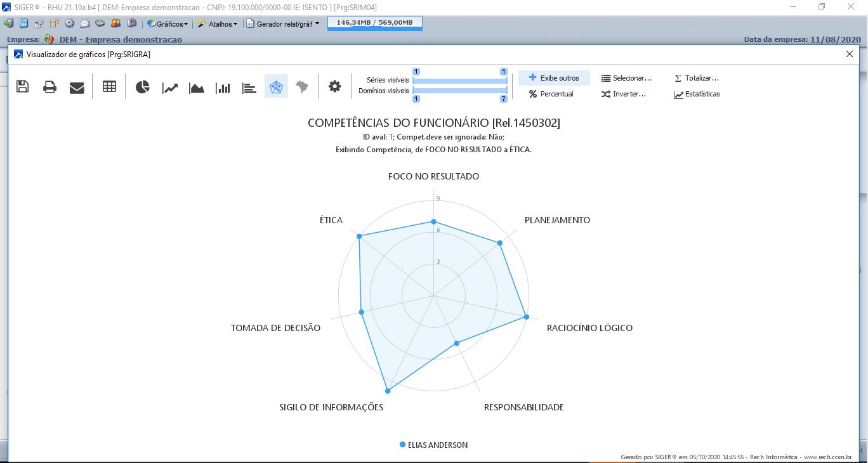The image size is (868, 463).
Task: Click the money icon in main toolbar
Action: [100, 23]
